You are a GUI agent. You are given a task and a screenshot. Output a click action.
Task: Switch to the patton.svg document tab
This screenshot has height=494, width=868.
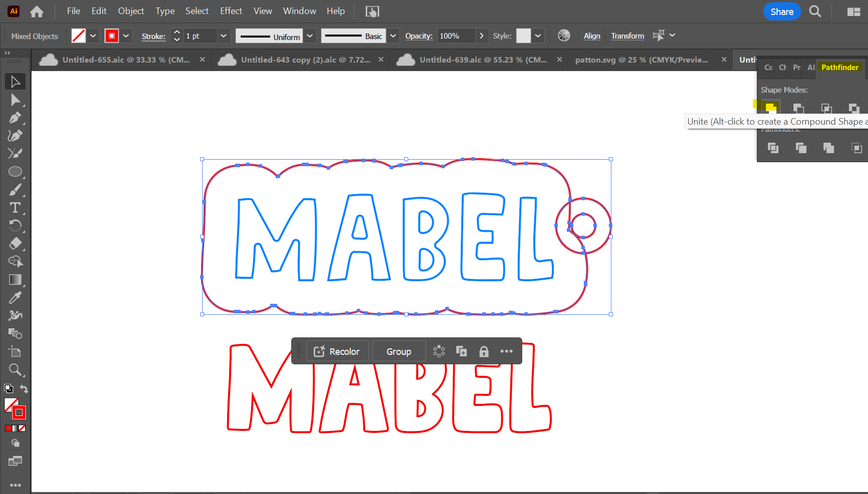(641, 60)
